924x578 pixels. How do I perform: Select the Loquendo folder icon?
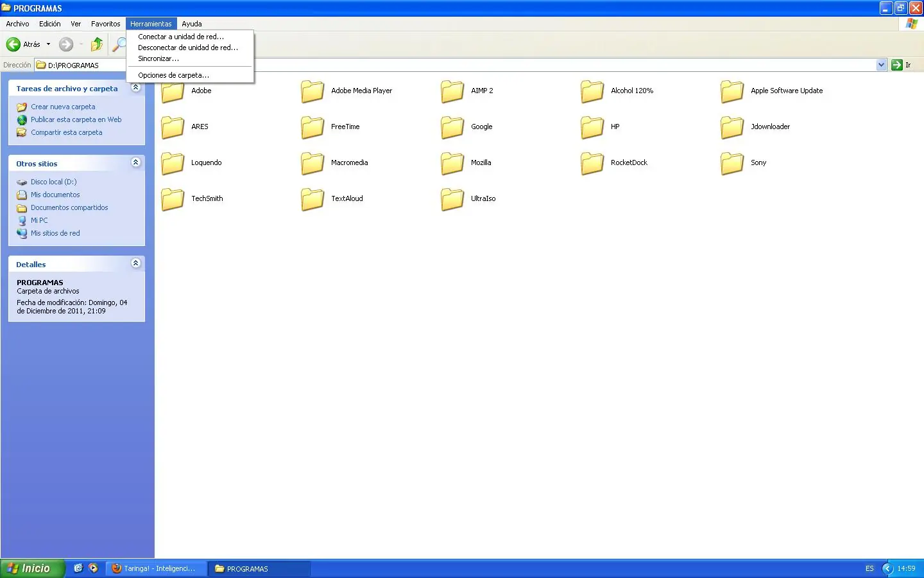pos(173,164)
